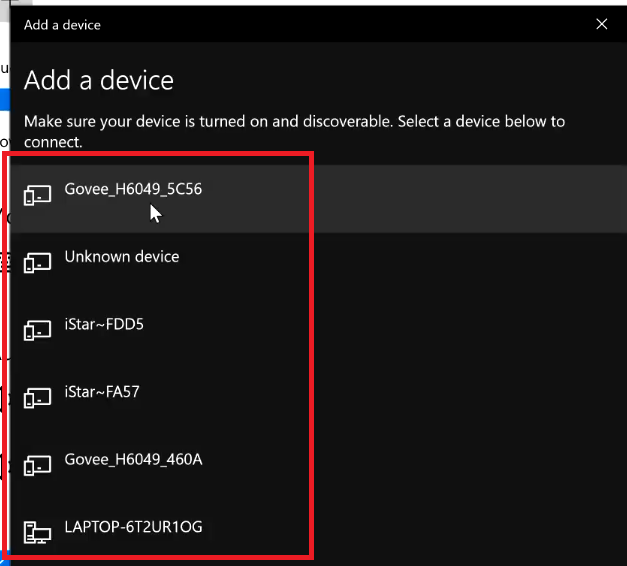Click the icon next to Unknown device
The image size is (627, 566).
coord(37,263)
